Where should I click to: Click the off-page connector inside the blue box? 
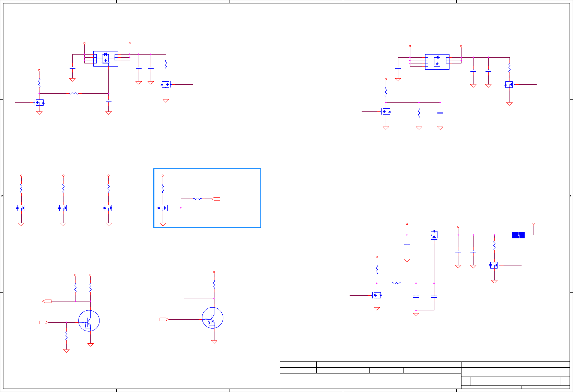click(x=216, y=199)
